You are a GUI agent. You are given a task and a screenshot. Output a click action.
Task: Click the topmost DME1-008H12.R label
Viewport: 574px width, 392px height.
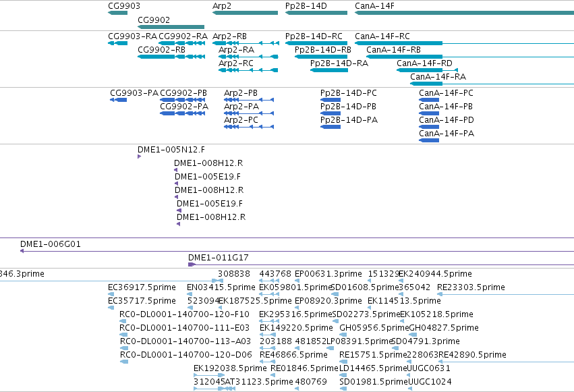[208, 163]
